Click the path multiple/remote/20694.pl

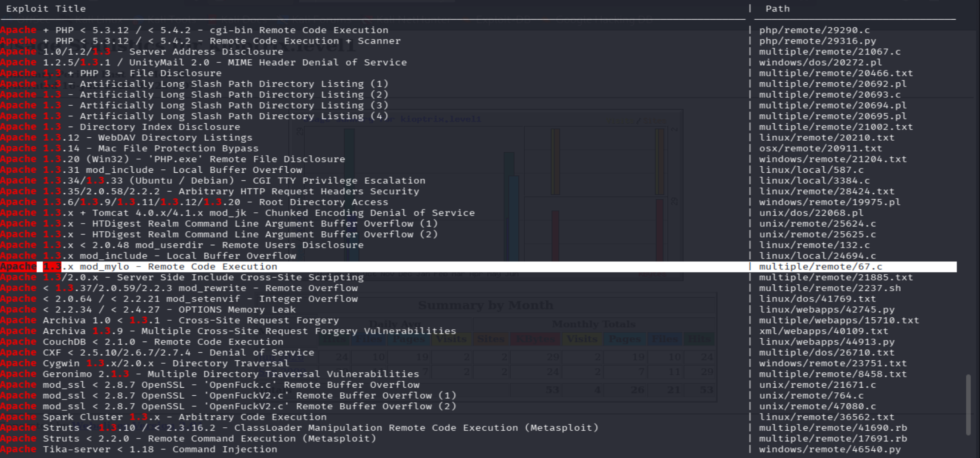click(833, 105)
